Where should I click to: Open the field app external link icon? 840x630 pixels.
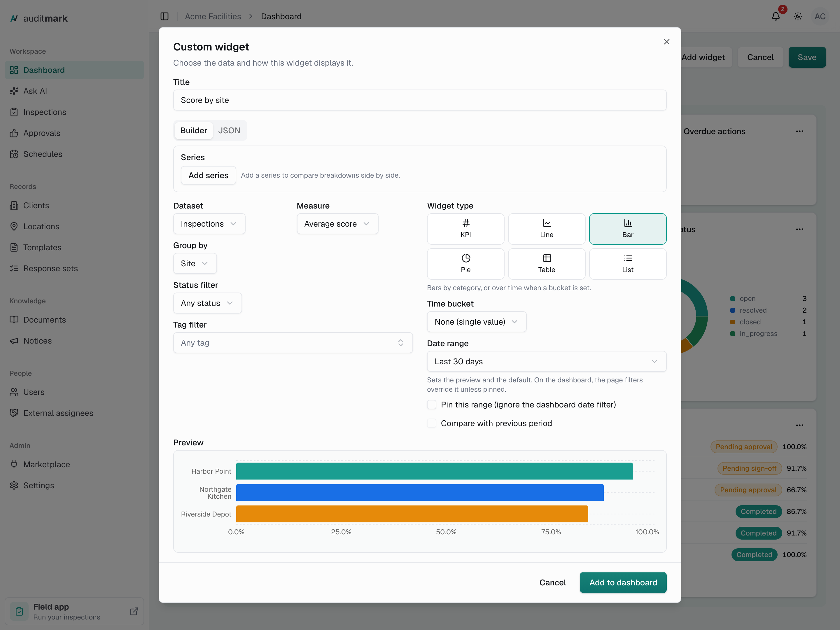134,611
